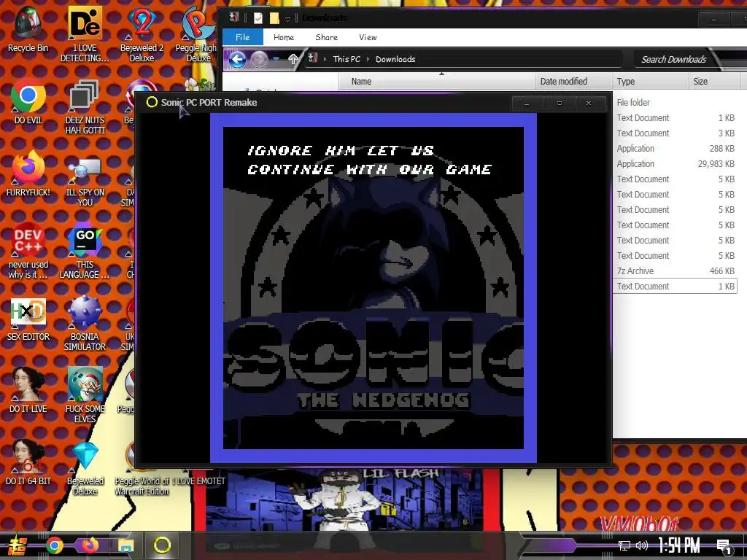Open the 'DEEZ NUTS HAH GOTTI' desktop icon

click(x=85, y=106)
